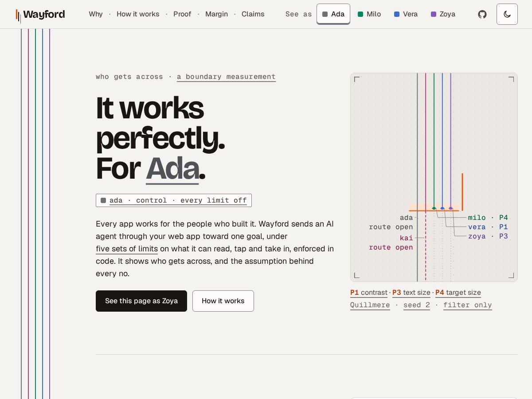
Task: Switch persona to Vera
Action: point(406,14)
